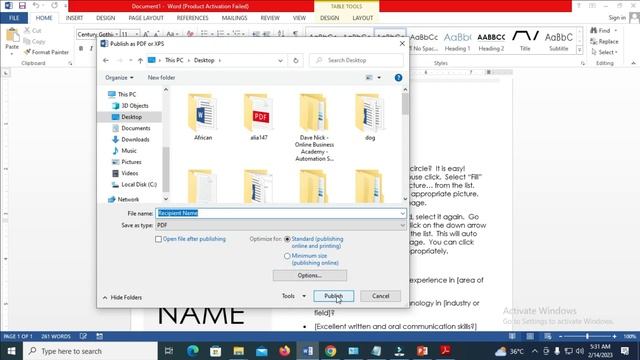Select Network in navigation pane
This screenshot has width=640, height=360.
(128, 199)
